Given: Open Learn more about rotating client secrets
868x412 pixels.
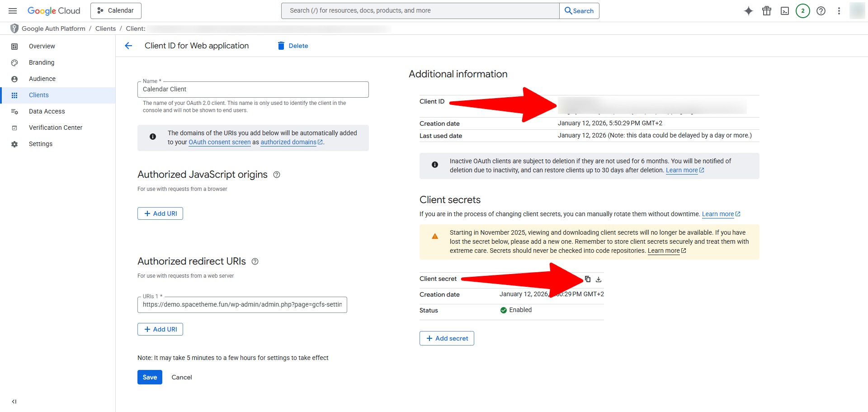Looking at the screenshot, I should click(721, 214).
